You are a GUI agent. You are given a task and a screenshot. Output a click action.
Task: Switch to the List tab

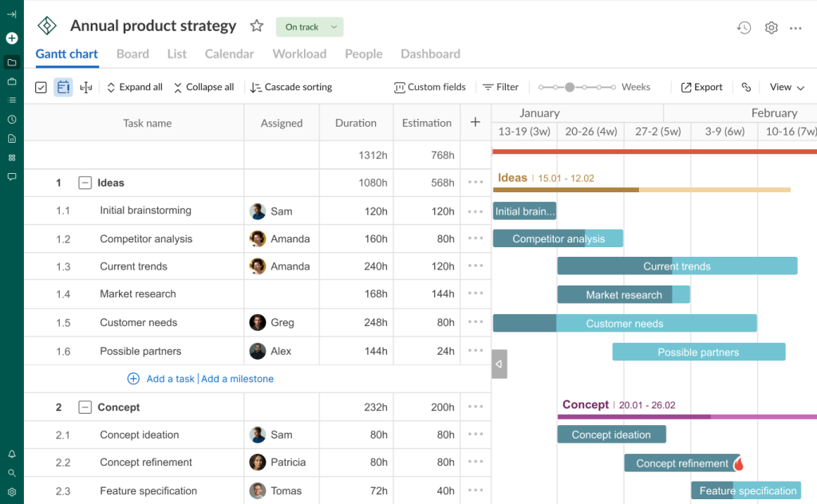177,53
